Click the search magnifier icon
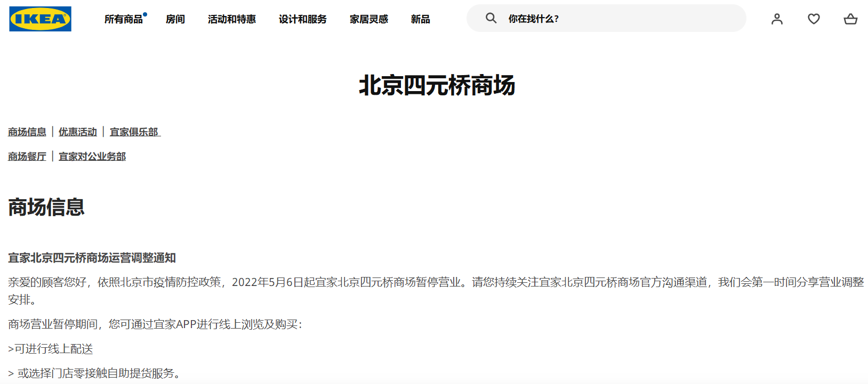 (x=491, y=19)
